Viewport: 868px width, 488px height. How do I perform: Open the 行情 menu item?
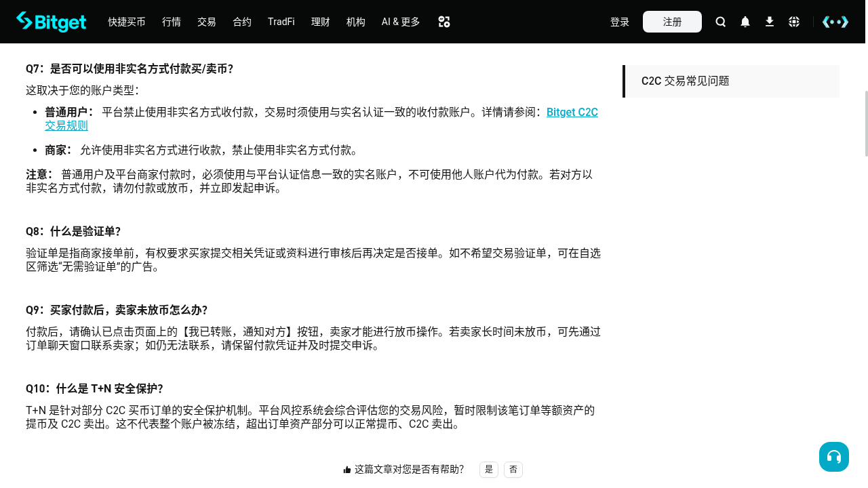click(172, 22)
